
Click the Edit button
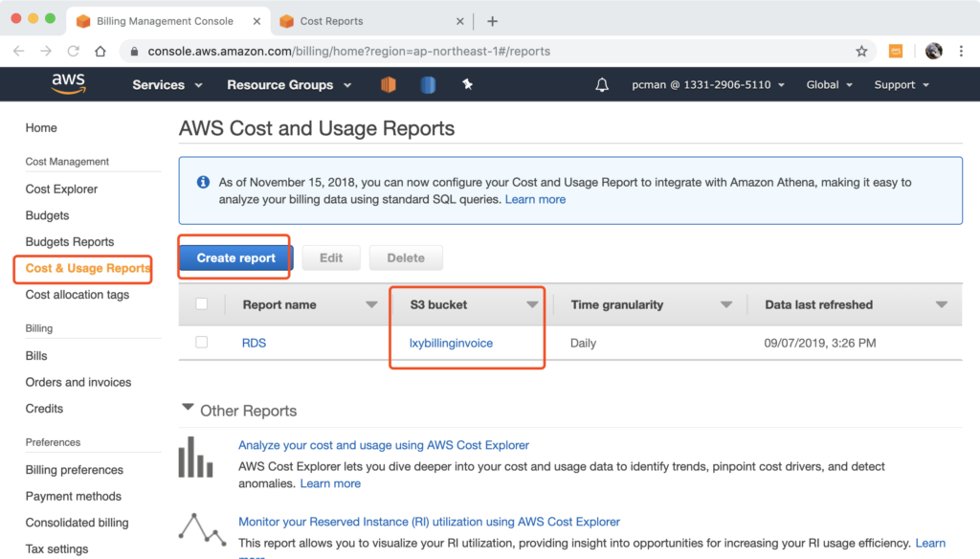pos(331,257)
